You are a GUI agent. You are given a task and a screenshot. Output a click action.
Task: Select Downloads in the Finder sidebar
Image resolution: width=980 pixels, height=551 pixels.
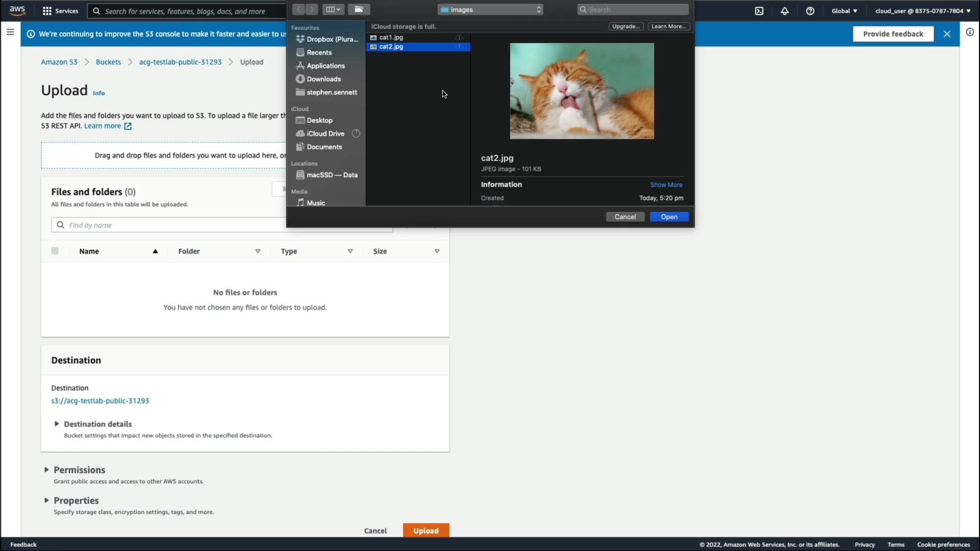[324, 79]
